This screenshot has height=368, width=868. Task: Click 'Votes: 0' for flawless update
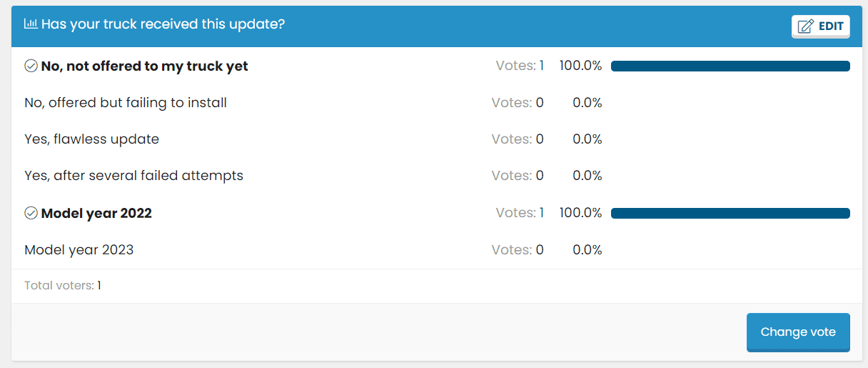coord(518,139)
